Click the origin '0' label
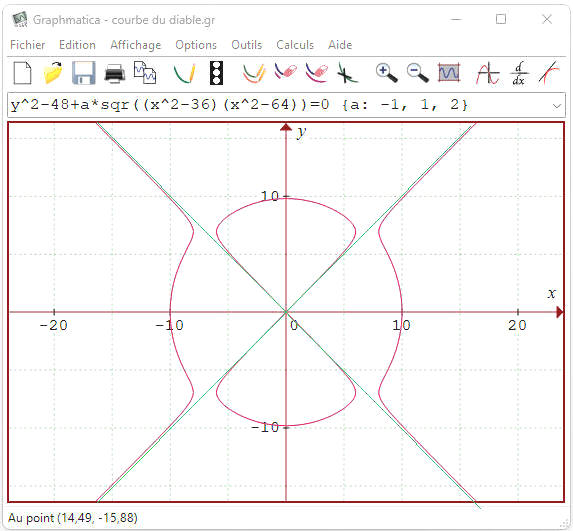 (294, 325)
